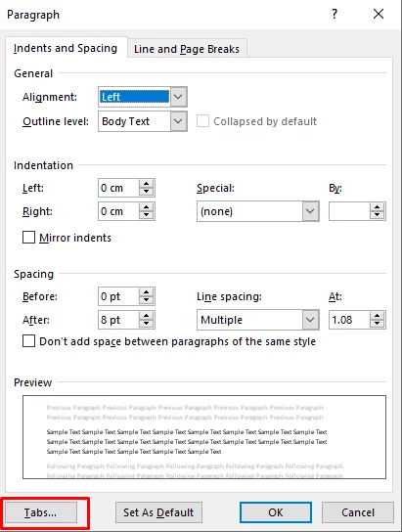402x532 pixels.
Task: Increase Right indentation with up arrow
Action: 146,207
